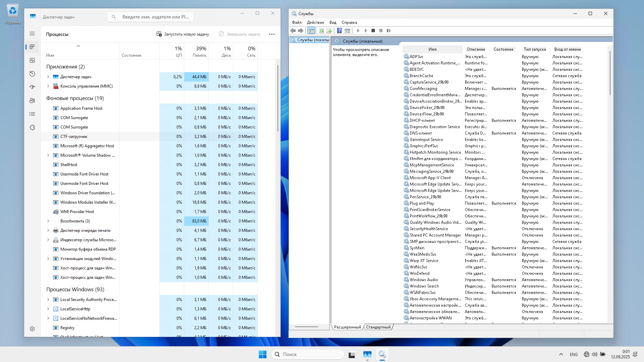Screen dimensions: 644x362
Task: Expand Диспетчер очереди печати row
Action: (48, 230)
